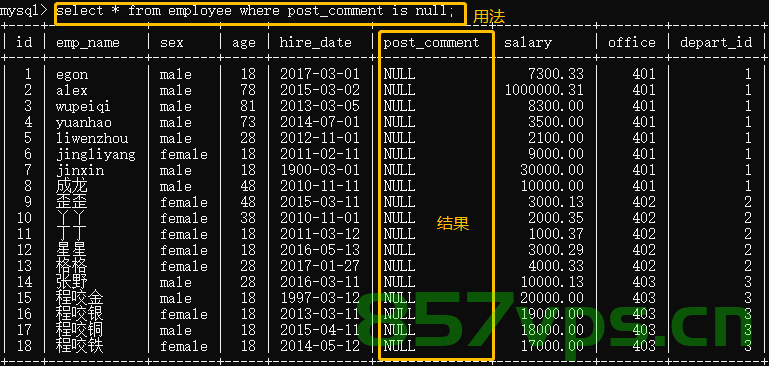Click the salary value '1000000.31'
769x366 pixels.
(544, 90)
